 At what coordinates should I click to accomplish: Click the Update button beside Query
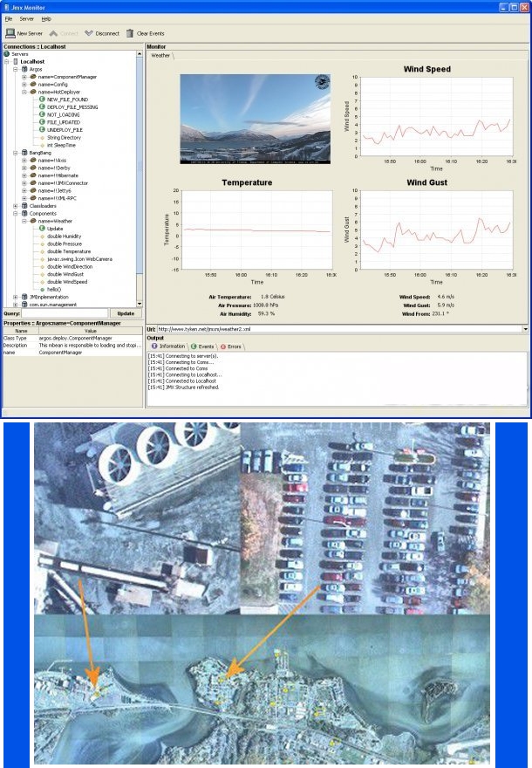(125, 312)
